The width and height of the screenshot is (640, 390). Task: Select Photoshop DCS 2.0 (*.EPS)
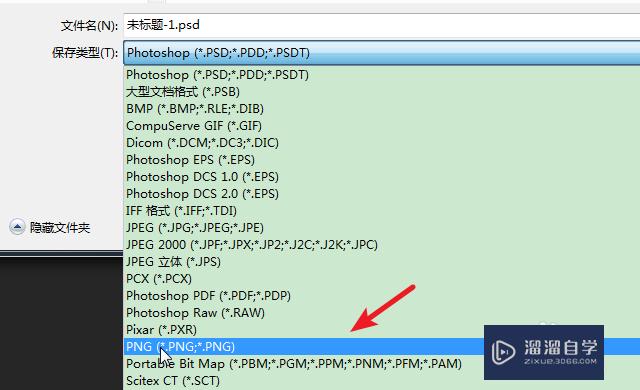tap(382, 194)
